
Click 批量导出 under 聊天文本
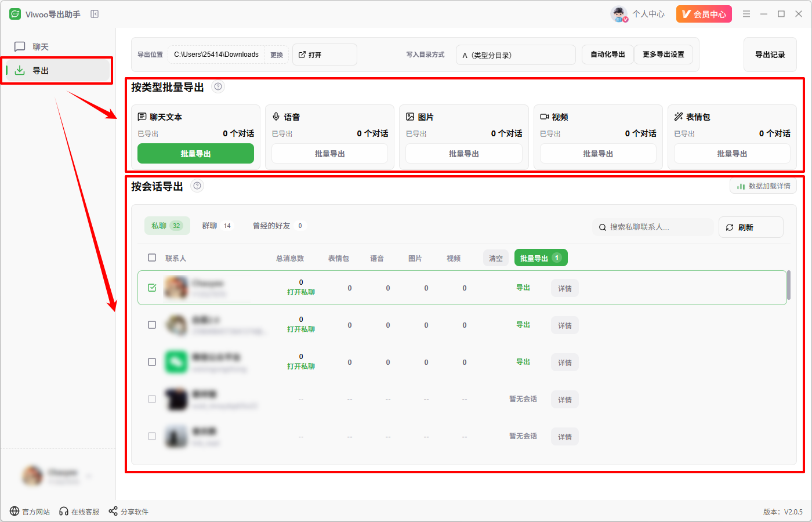click(195, 154)
